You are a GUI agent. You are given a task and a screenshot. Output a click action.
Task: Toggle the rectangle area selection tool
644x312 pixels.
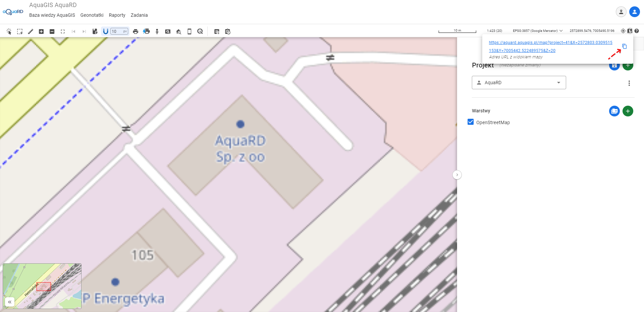pos(20,32)
